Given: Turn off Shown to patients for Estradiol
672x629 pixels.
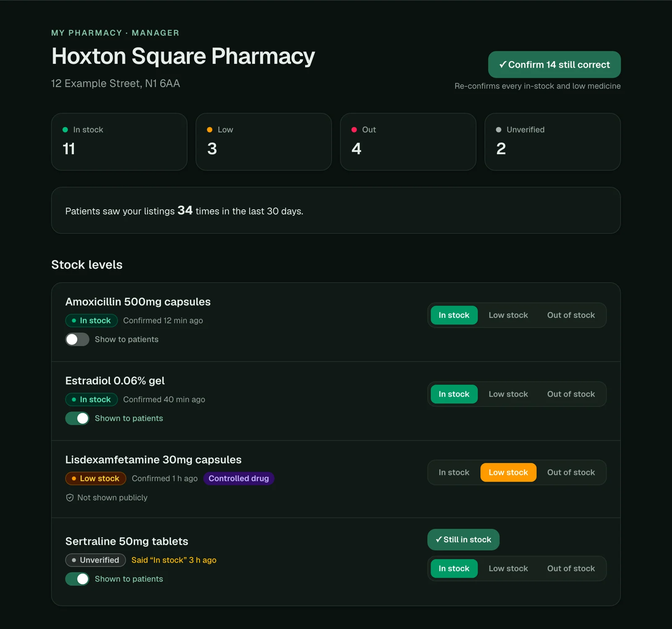Looking at the screenshot, I should pyautogui.click(x=77, y=418).
